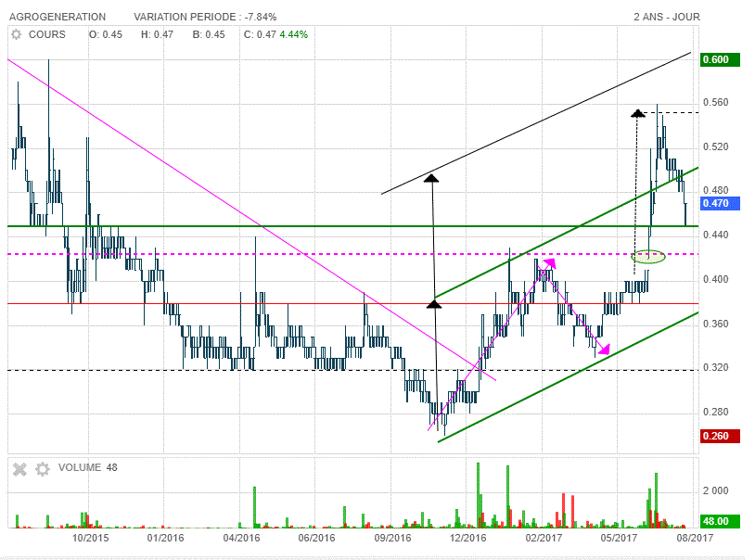Open the VOLUME settings gear icon

[43, 469]
